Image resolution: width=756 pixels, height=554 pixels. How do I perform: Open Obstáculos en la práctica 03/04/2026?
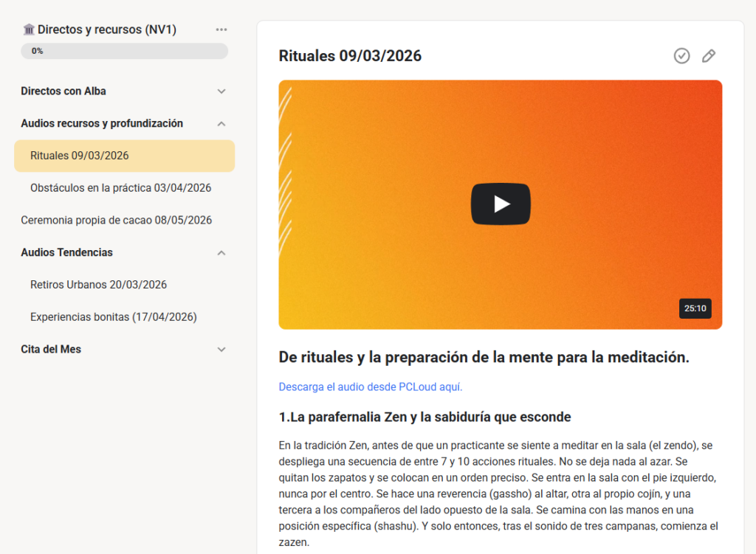120,188
